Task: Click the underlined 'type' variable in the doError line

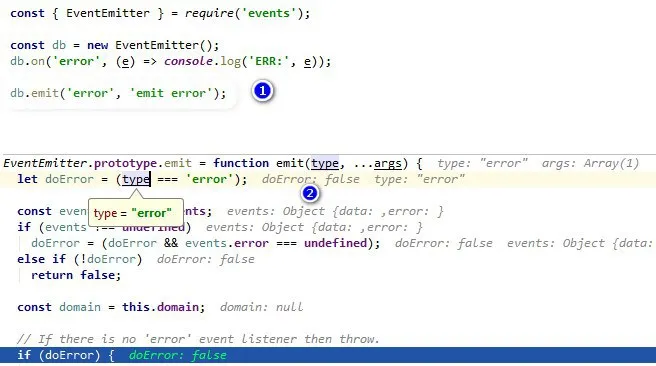Action: pos(136,179)
